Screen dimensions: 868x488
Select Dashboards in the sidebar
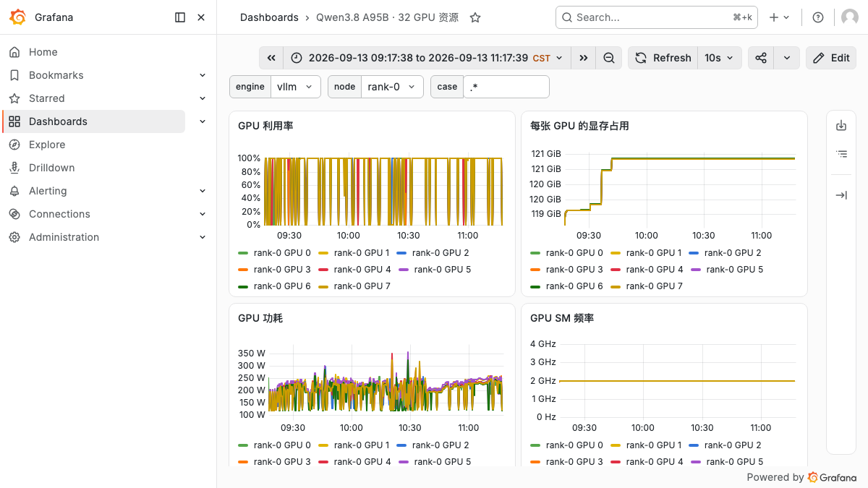[94, 121]
